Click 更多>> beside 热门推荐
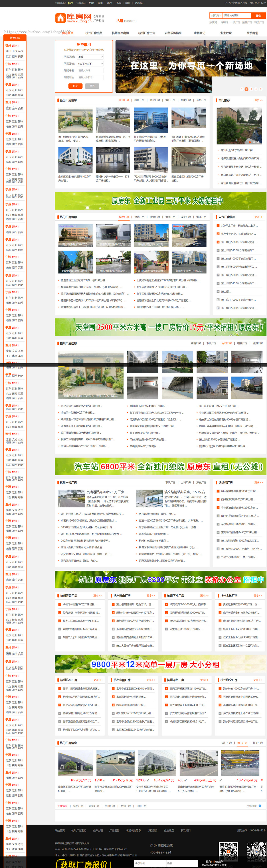 tap(258, 100)
